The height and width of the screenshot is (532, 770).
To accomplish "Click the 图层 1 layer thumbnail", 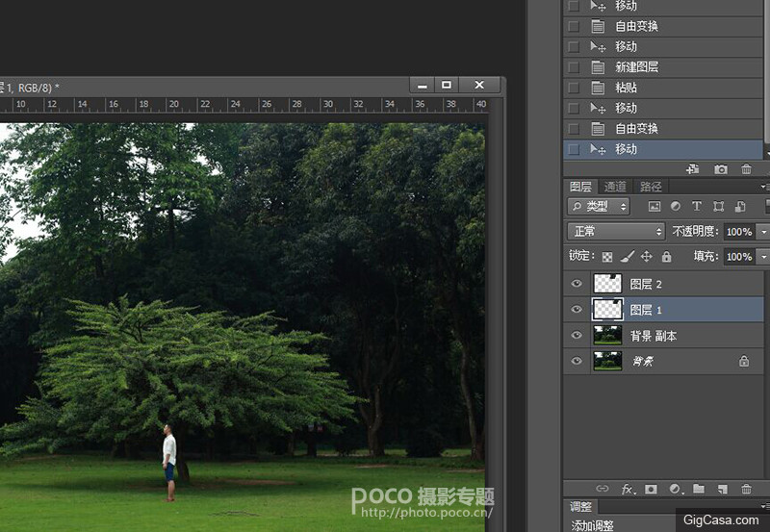I will coord(607,309).
